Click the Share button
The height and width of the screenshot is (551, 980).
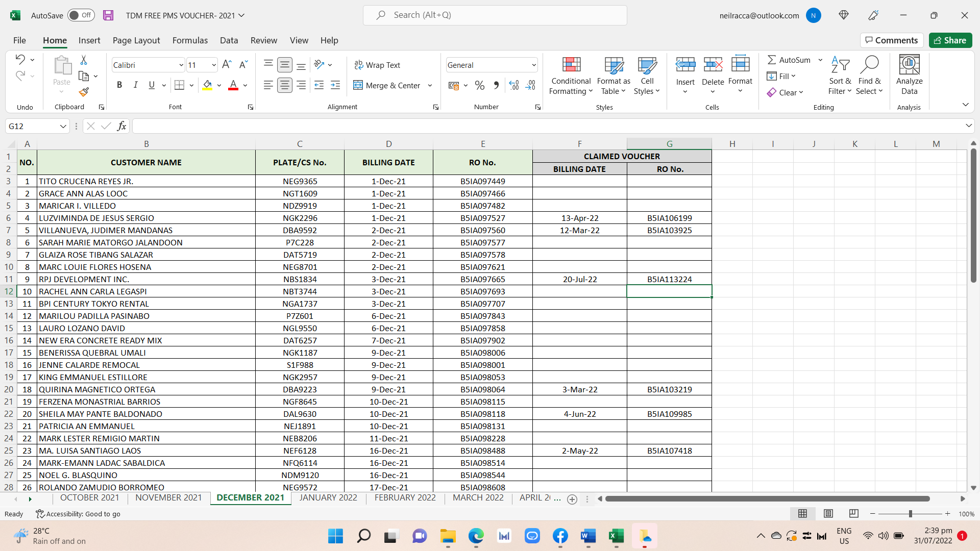[x=950, y=40]
